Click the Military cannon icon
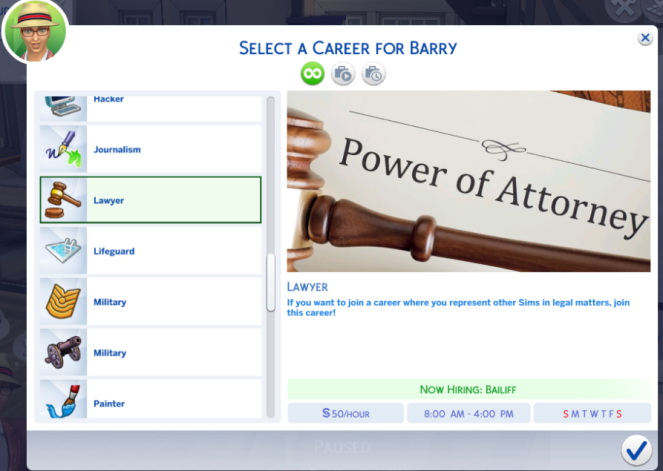This screenshot has height=471, width=663. 63,352
